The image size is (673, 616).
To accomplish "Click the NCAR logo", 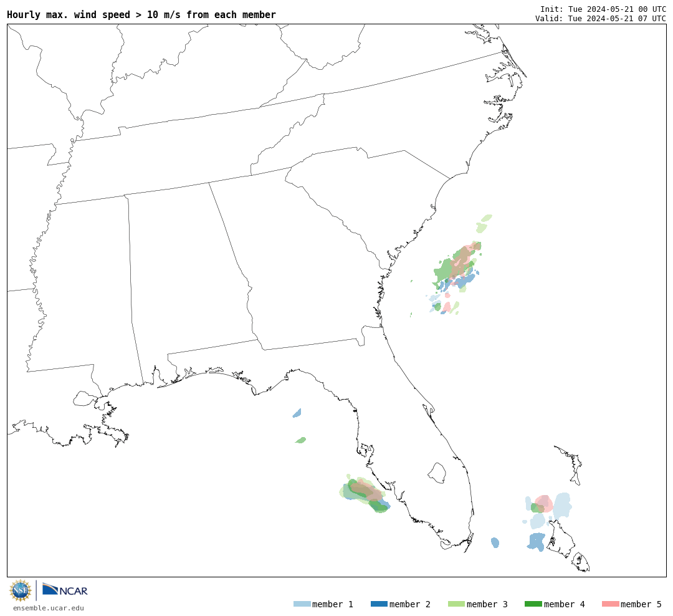I will click(x=65, y=589).
